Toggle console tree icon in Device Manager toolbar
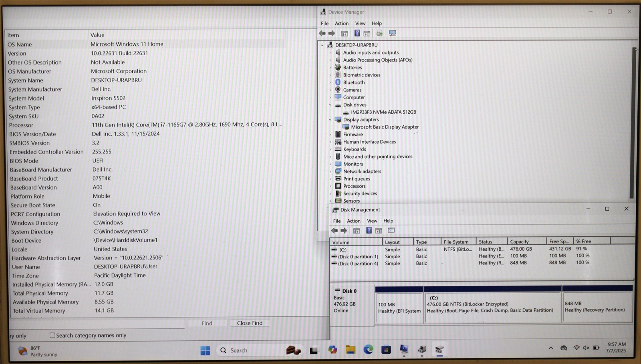The width and height of the screenshot is (641, 364). 345,33
